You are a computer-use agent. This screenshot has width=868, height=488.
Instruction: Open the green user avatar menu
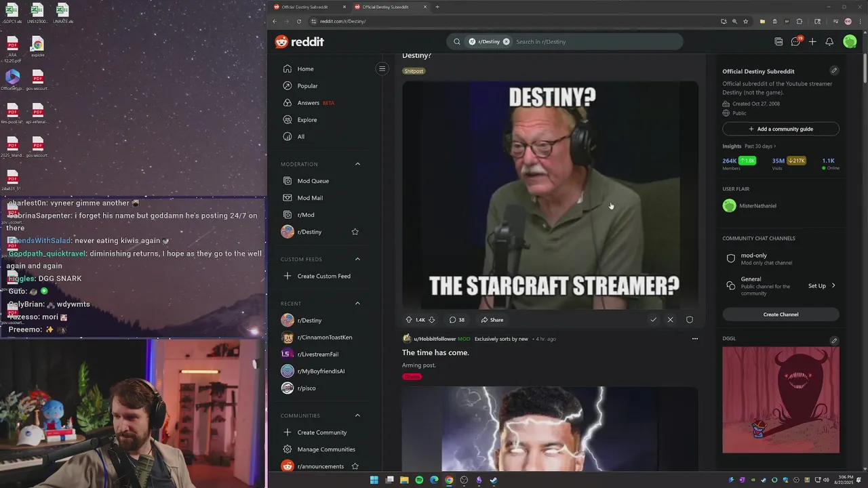[x=850, y=41]
